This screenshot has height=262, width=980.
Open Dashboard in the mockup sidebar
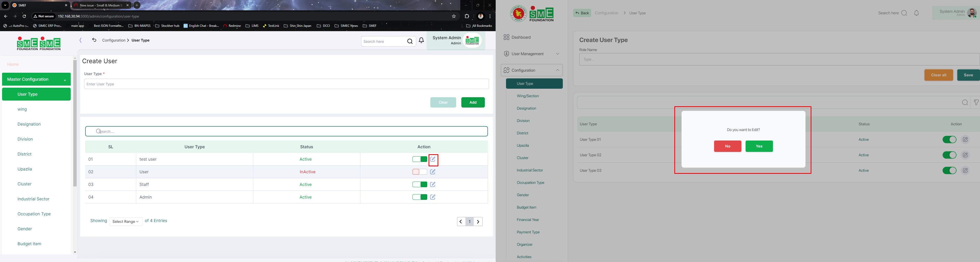[x=517, y=37]
